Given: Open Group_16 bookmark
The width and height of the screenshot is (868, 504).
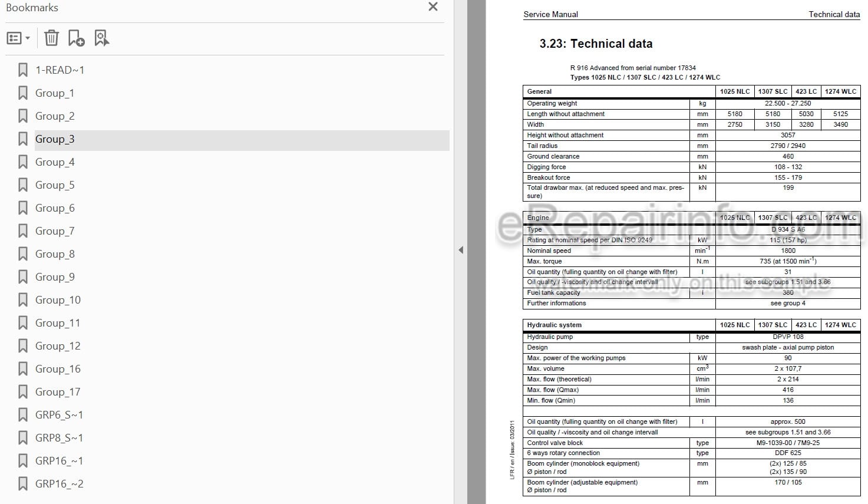Looking at the screenshot, I should (58, 369).
